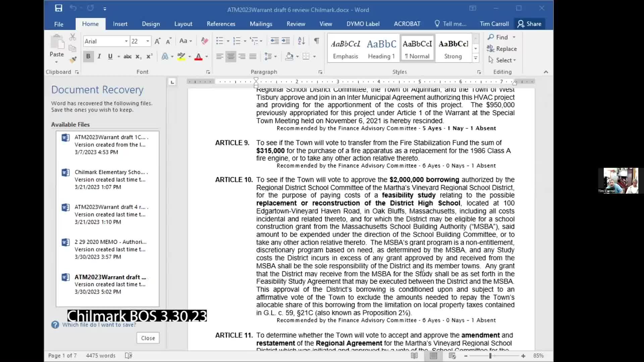Open the Arial font name dropdown
Viewport: 644px width, 362px height.
click(126, 41)
